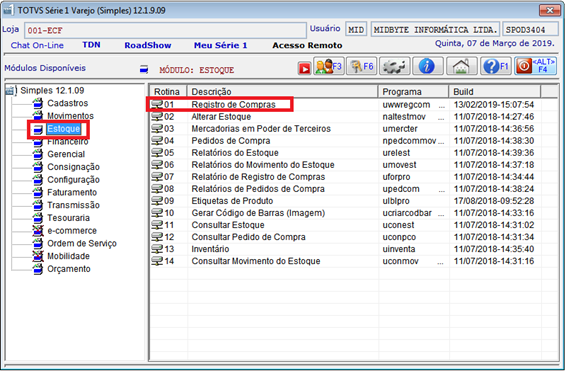Click the keys F6 toolbar button
Viewport: 566px width, 371px height.
point(362,66)
